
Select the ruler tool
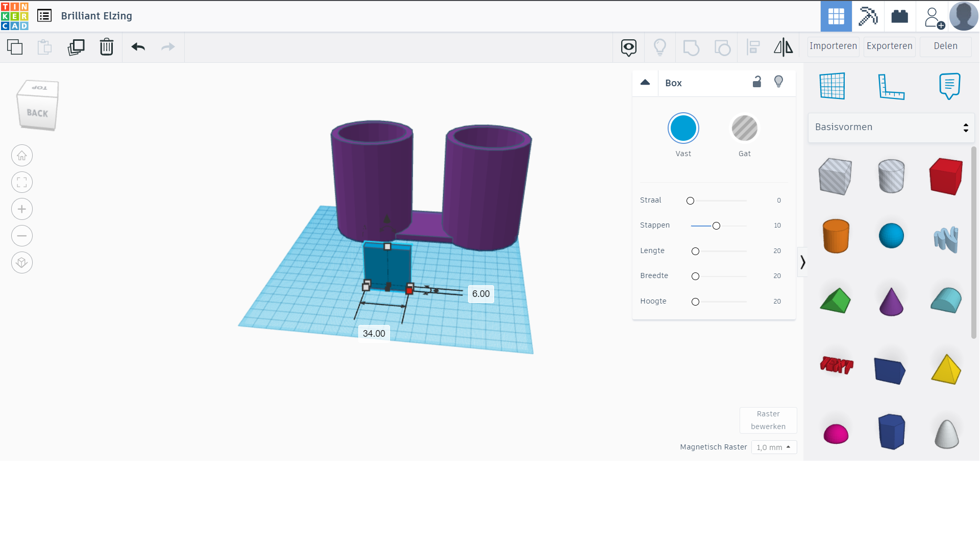[x=891, y=86]
